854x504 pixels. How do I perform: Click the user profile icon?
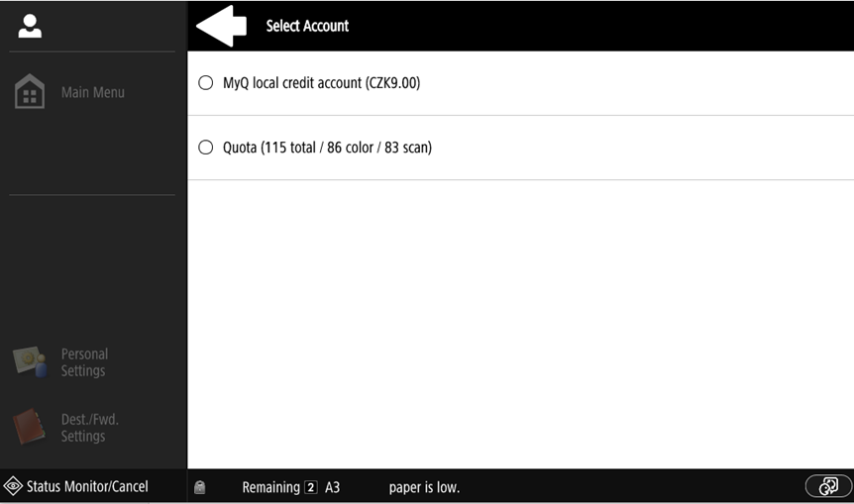(30, 27)
